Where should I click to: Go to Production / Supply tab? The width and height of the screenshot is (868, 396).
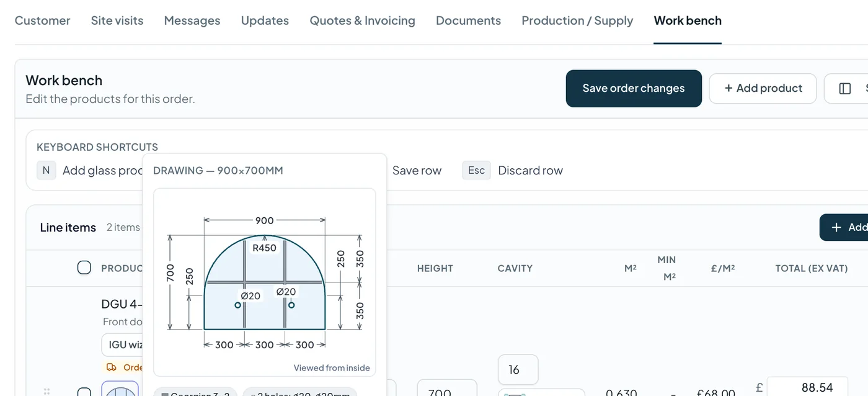577,20
